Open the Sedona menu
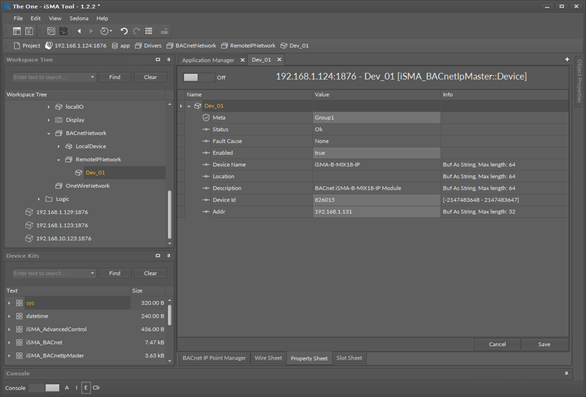This screenshot has width=586, height=397. point(79,18)
